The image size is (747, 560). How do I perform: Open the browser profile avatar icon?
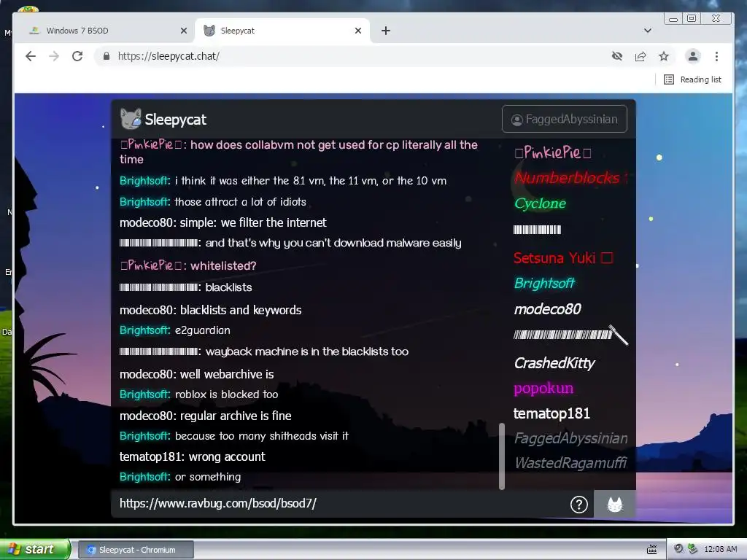[x=693, y=56]
